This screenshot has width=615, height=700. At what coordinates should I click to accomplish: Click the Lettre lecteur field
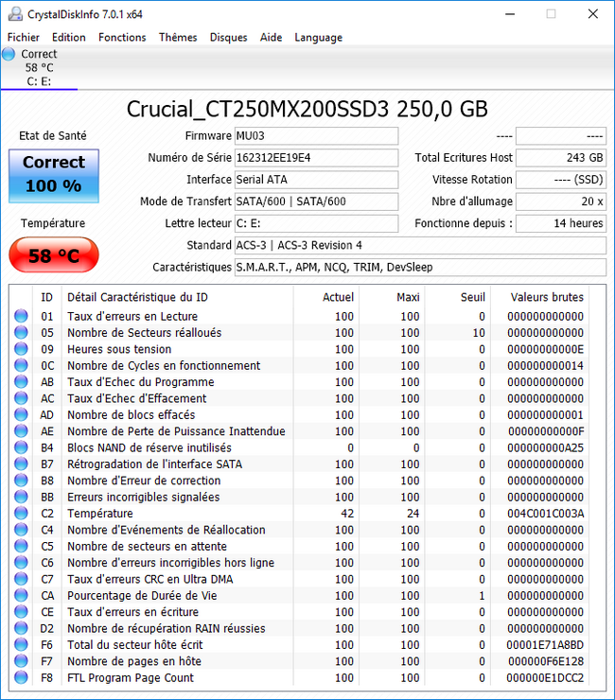[317, 223]
